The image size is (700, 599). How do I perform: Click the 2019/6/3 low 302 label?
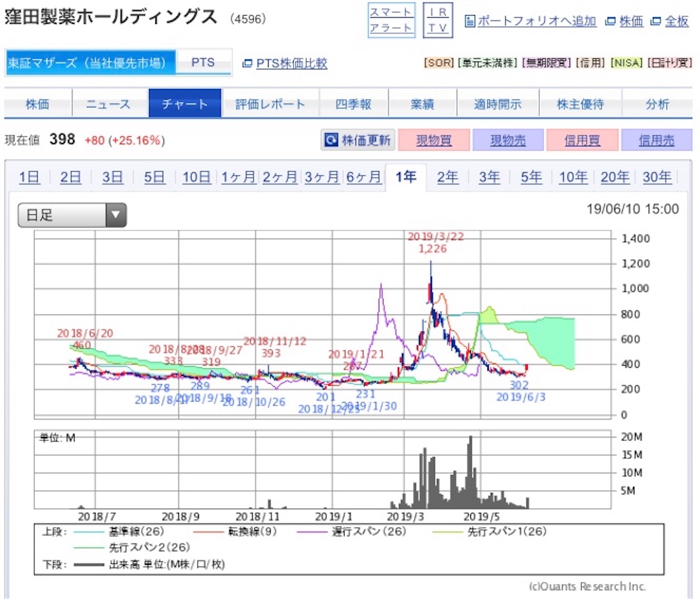(x=520, y=391)
